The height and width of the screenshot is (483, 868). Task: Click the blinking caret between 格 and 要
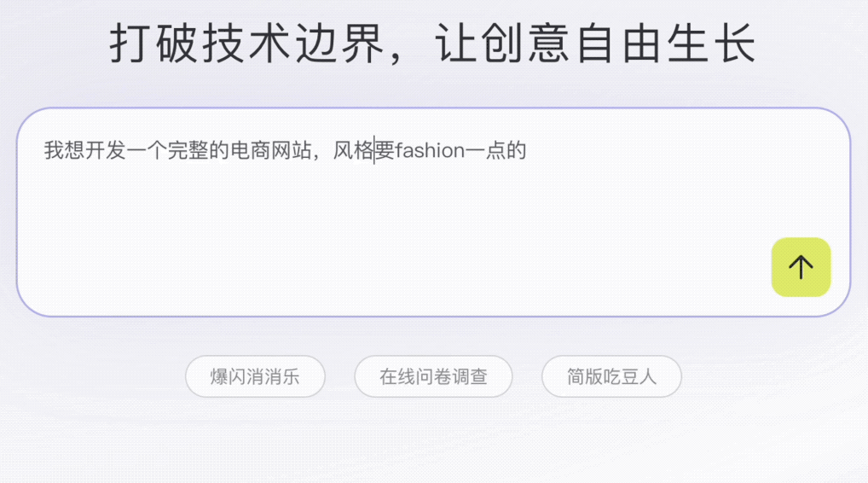[x=374, y=150]
